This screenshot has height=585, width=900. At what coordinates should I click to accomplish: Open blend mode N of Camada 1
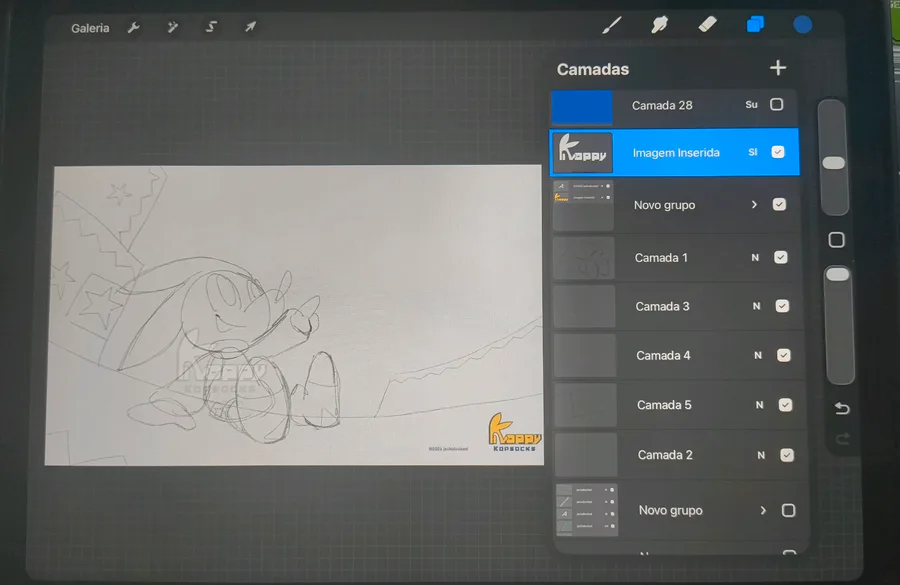(755, 258)
